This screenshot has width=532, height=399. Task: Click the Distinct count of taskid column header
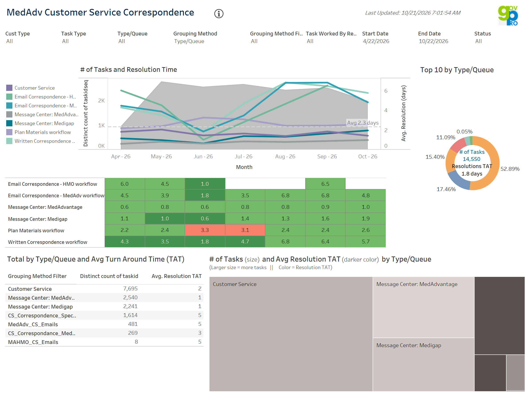(x=109, y=276)
